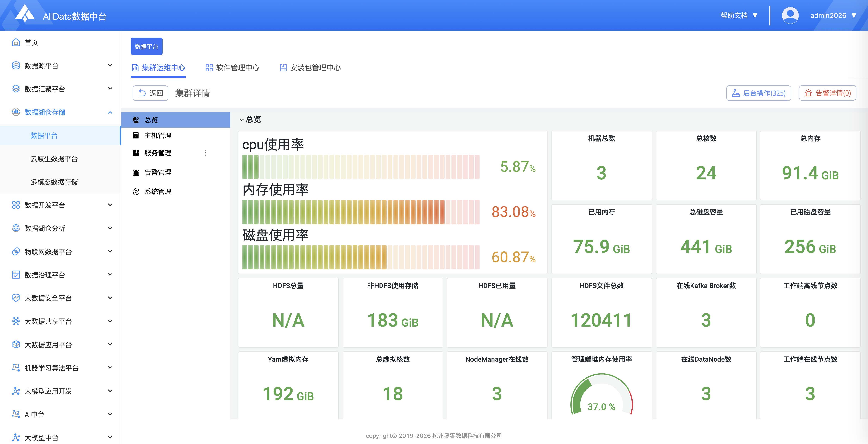868x444 pixels.
Task: Click the AI中台 icon
Action: [16, 414]
